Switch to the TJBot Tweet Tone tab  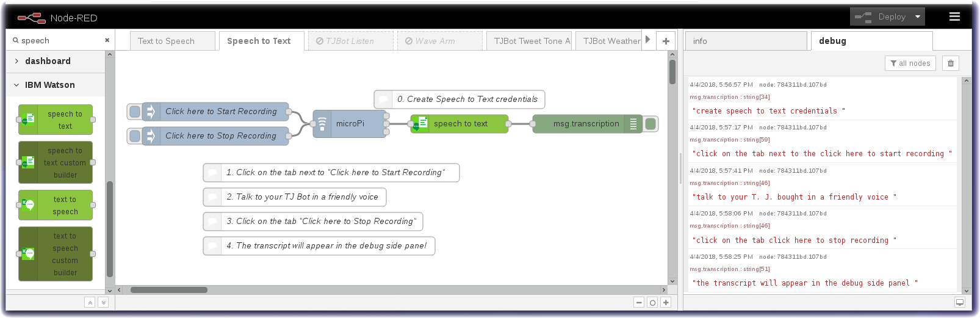[529, 41]
